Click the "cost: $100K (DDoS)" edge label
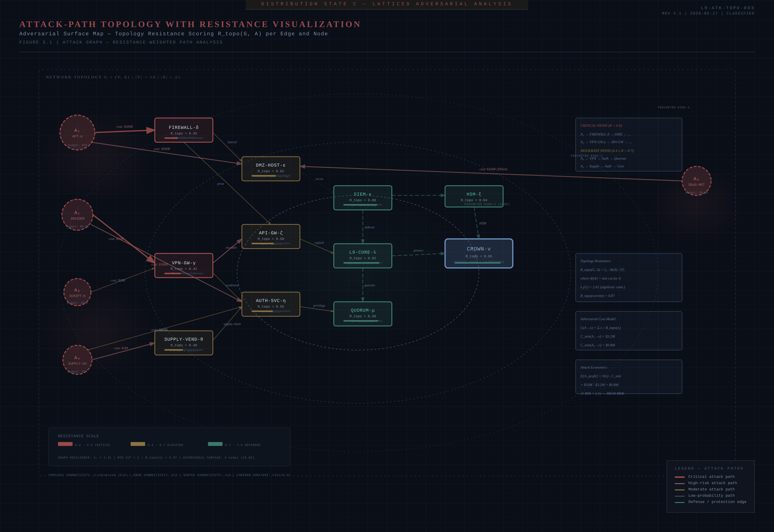This screenshot has height=532, width=774. (x=493, y=169)
